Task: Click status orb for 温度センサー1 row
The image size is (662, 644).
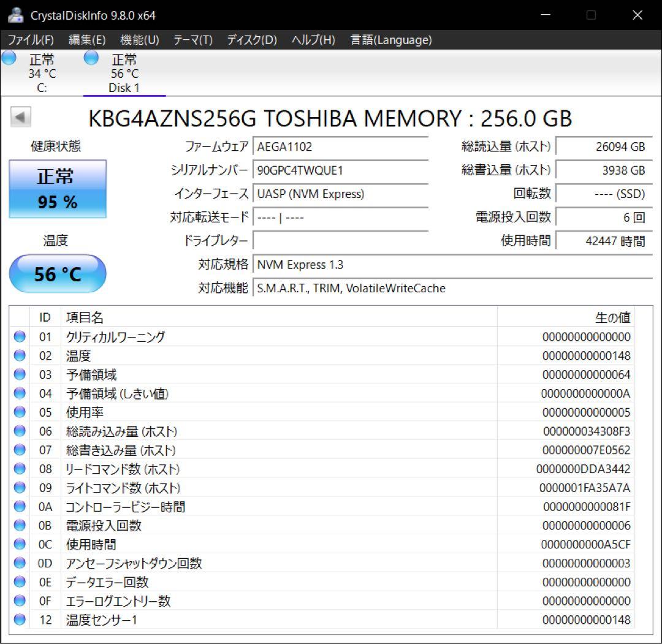Action: click(x=20, y=619)
